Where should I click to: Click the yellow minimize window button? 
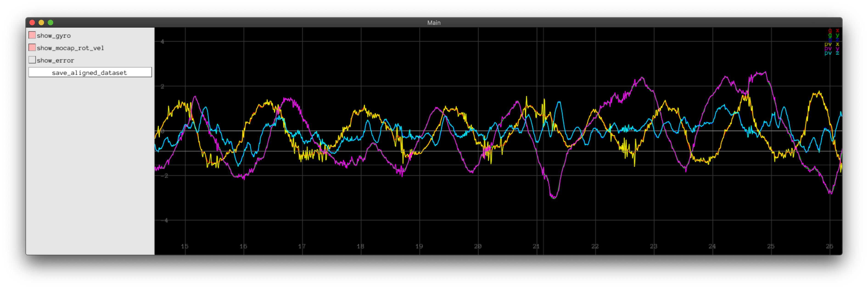(42, 23)
